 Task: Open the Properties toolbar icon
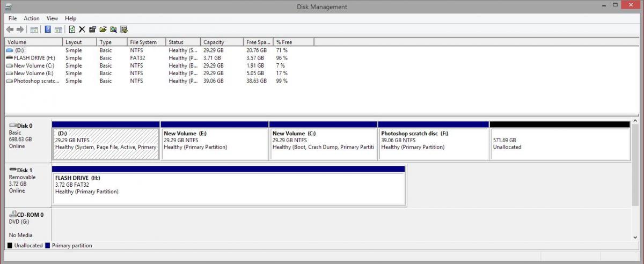pyautogui.click(x=92, y=30)
